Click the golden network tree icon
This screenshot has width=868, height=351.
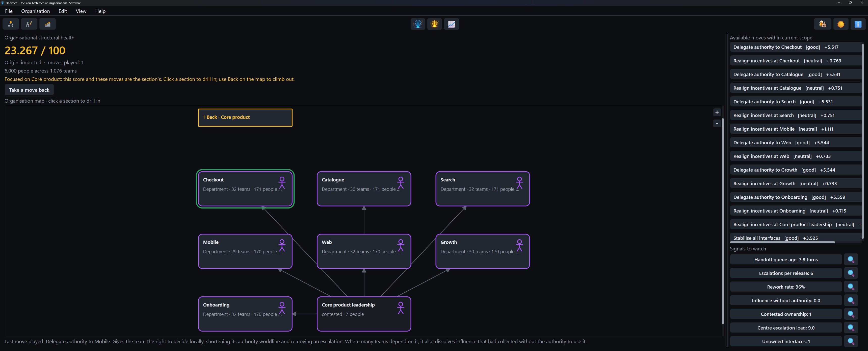tap(435, 24)
